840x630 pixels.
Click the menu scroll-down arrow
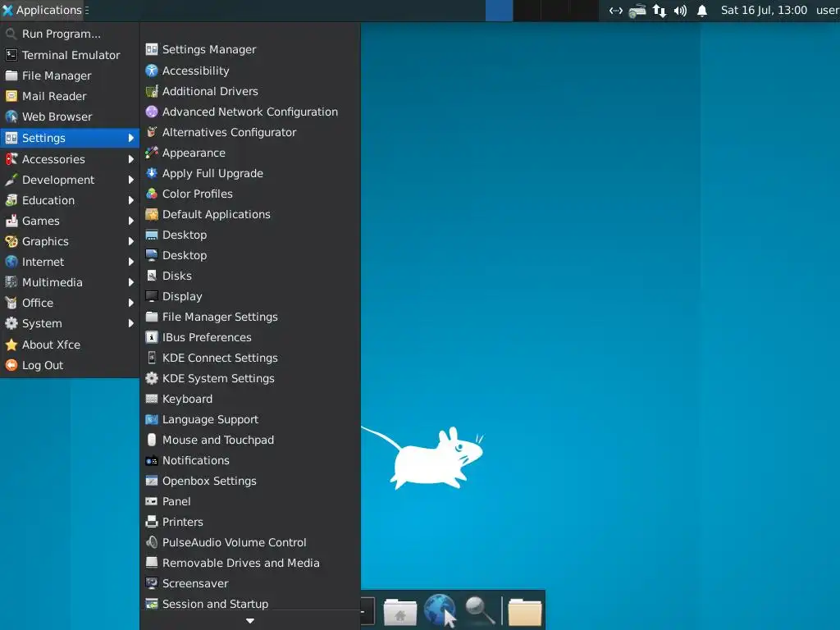tap(249, 621)
